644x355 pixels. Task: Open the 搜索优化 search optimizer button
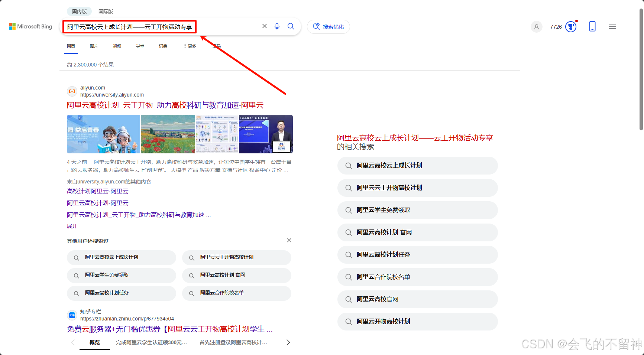pos(329,27)
